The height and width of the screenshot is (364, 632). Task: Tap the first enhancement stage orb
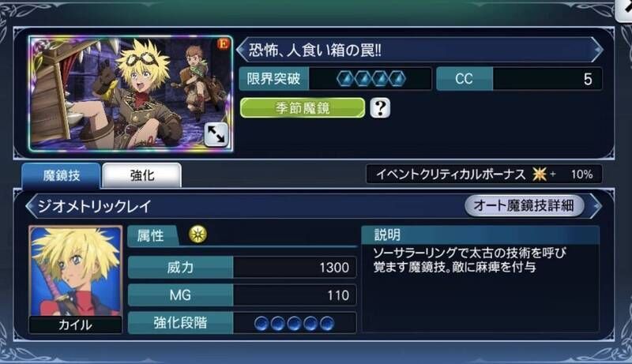pyautogui.click(x=261, y=323)
